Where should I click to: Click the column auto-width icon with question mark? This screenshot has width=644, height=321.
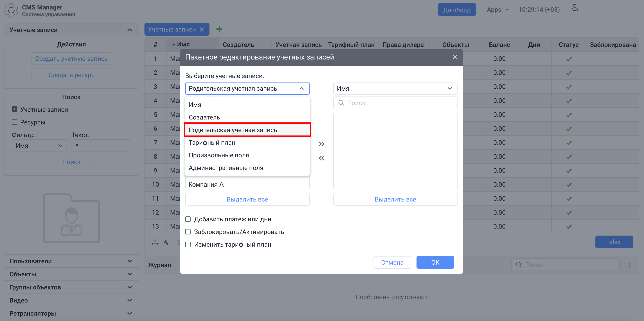pyautogui.click(x=155, y=242)
